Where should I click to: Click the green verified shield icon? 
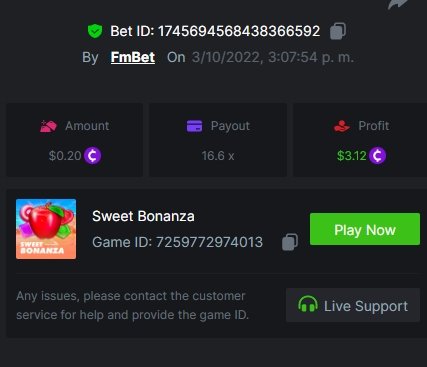point(95,31)
